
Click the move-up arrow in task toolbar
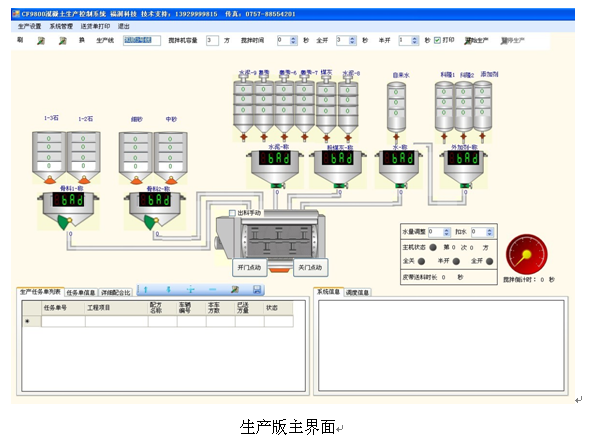(146, 290)
